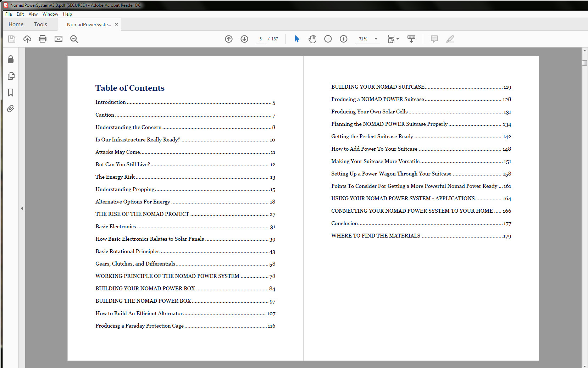Screen dimensions: 588x368
Task: Click the Zoom out minus icon
Action: coord(328,39)
